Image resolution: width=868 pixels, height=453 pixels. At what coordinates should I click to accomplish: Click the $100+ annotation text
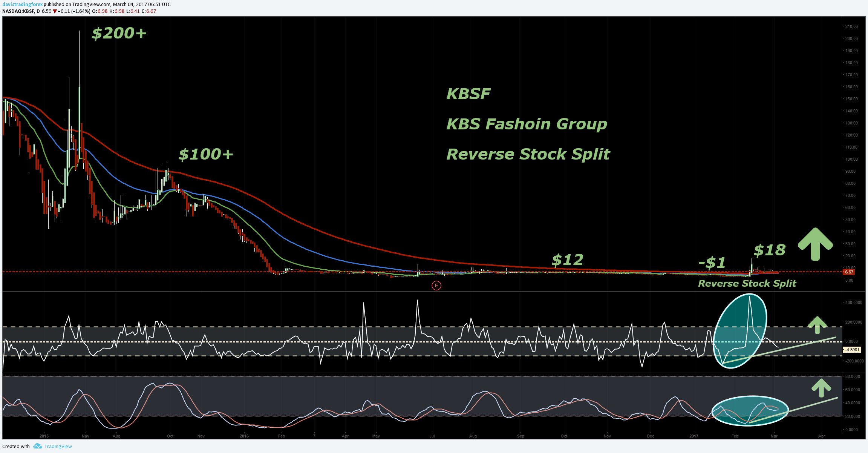tap(206, 154)
